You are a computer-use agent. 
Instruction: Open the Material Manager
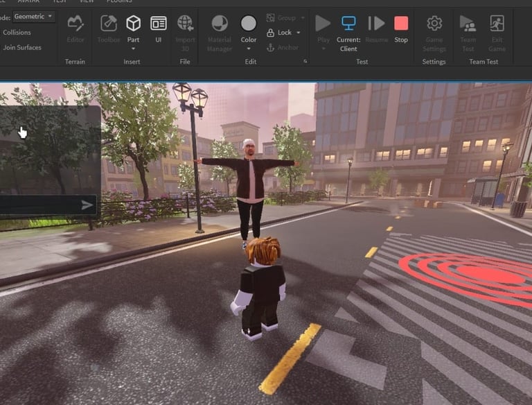point(220,33)
